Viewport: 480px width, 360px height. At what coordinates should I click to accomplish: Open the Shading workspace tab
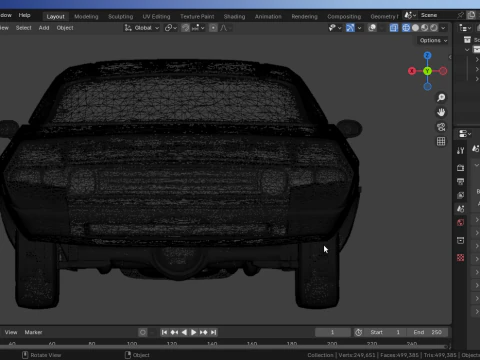(234, 16)
